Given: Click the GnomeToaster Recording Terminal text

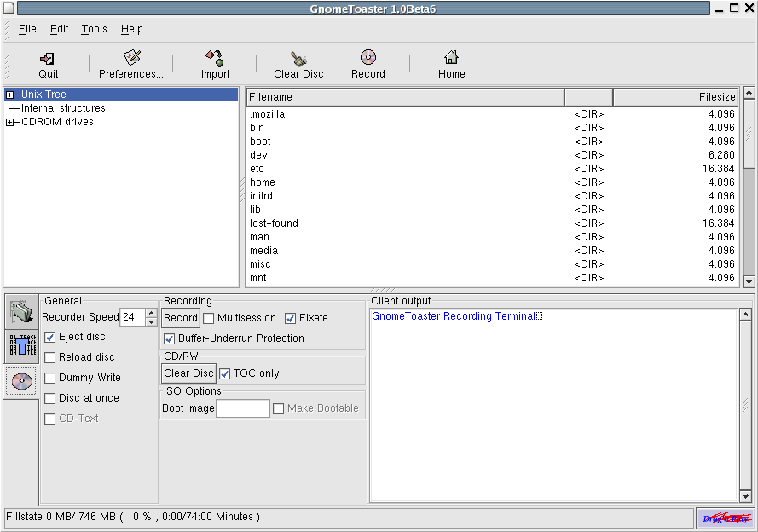Looking at the screenshot, I should click(454, 316).
